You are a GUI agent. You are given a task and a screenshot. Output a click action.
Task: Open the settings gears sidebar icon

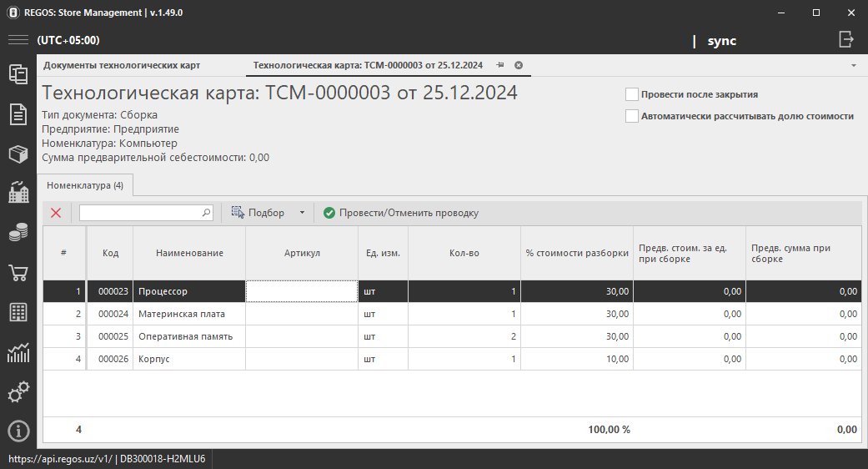[18, 391]
